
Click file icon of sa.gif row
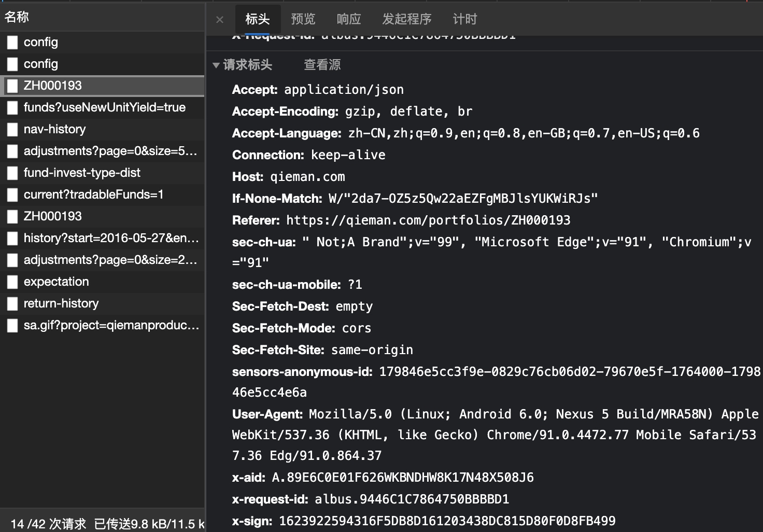click(x=12, y=325)
